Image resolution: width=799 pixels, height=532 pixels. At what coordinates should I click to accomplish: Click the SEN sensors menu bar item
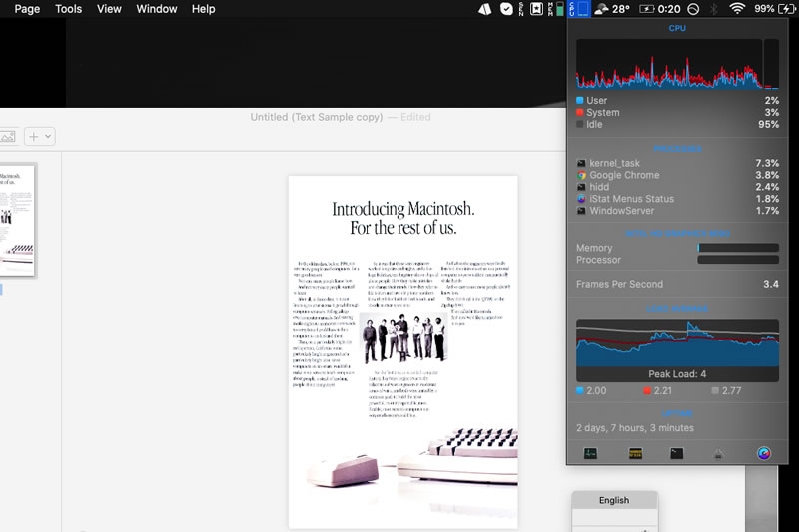520,9
